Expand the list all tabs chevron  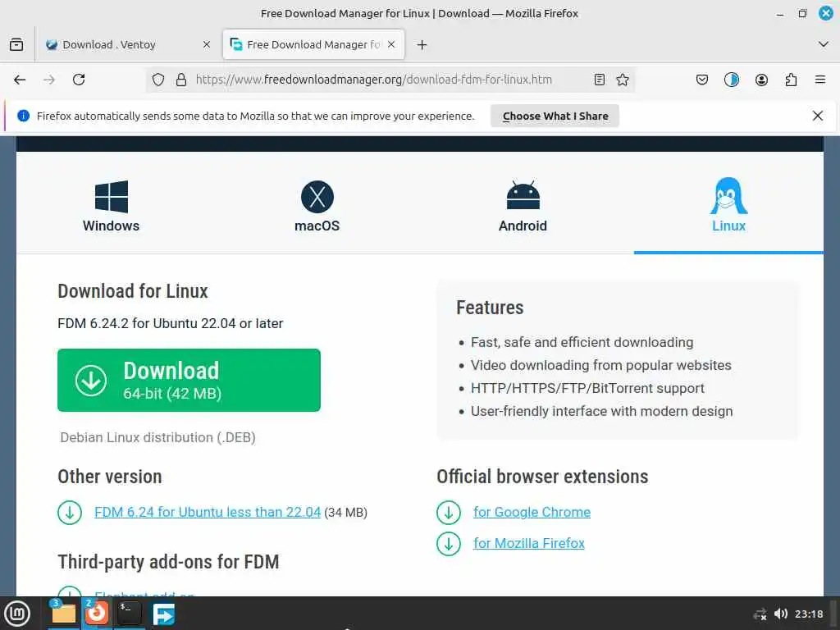824,44
